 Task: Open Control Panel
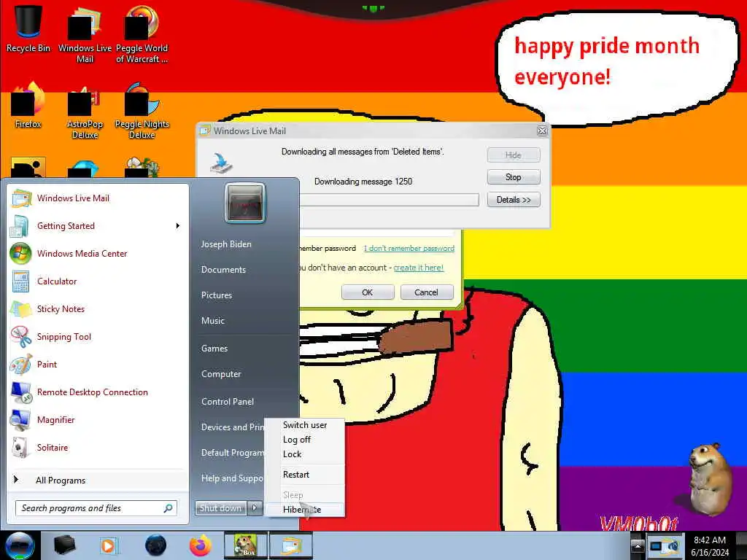click(228, 402)
